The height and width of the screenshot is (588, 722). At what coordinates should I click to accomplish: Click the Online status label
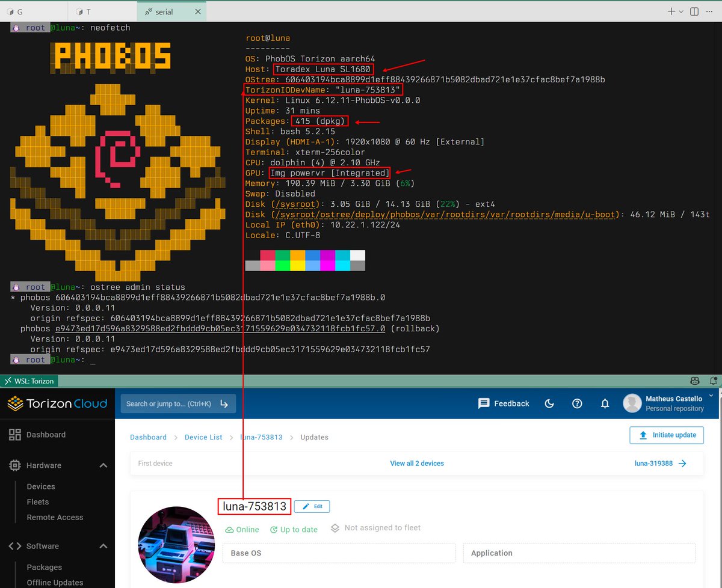point(242,530)
